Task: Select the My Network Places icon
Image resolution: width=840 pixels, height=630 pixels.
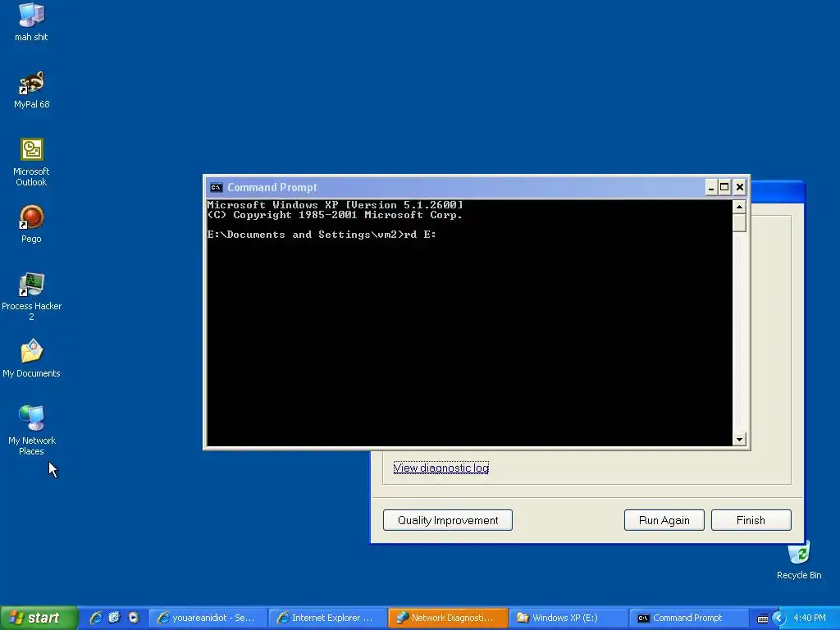Action: (31, 431)
